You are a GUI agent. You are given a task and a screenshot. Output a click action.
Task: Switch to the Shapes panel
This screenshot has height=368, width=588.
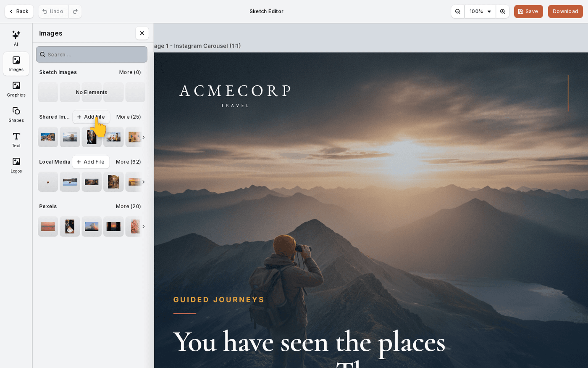pyautogui.click(x=16, y=114)
